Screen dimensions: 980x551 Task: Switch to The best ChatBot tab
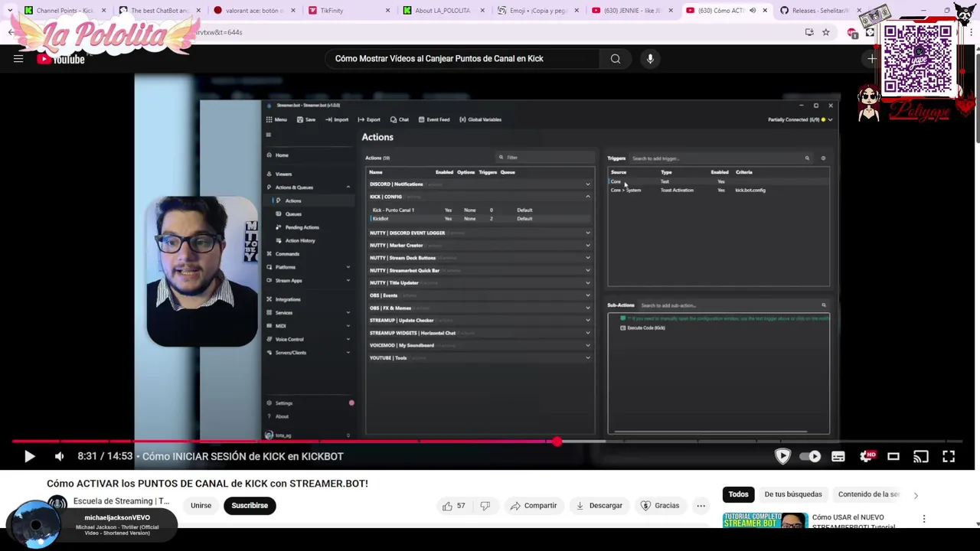click(x=158, y=11)
